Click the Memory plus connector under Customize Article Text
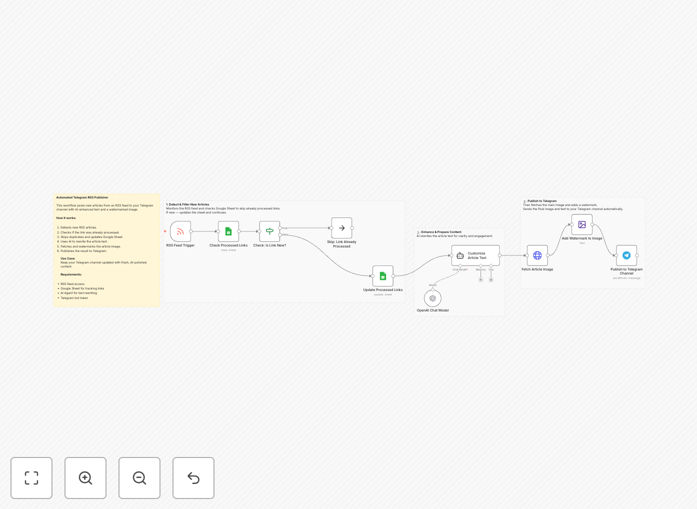This screenshot has height=509, width=697. pyautogui.click(x=481, y=280)
